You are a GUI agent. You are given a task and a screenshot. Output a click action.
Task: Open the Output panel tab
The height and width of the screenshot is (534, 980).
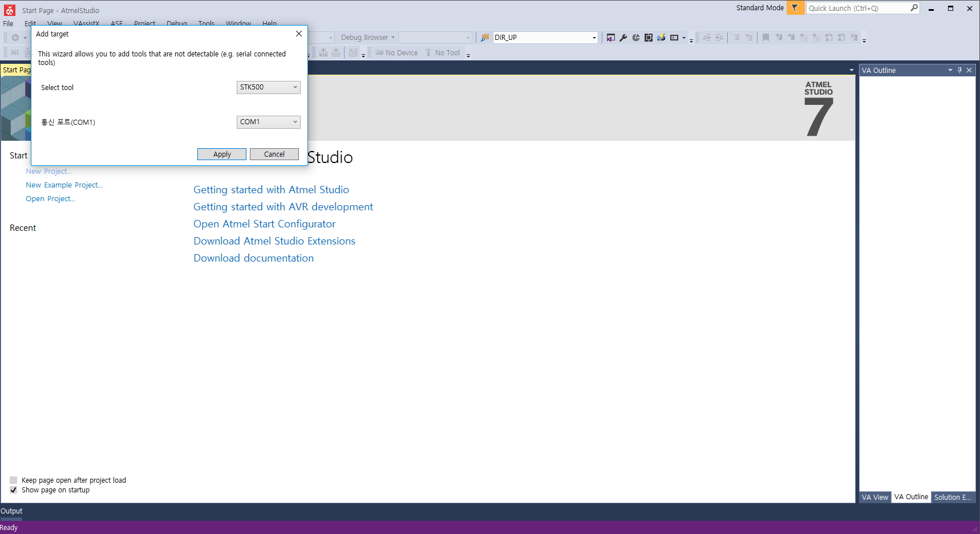pos(11,511)
